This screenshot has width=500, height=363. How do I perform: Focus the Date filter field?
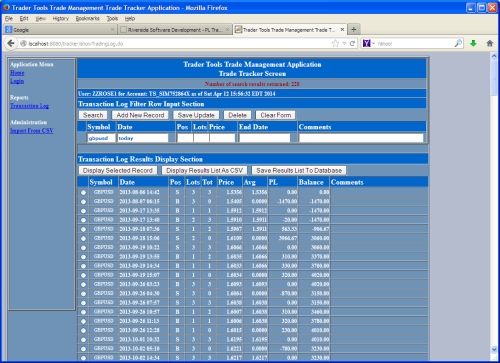point(143,138)
